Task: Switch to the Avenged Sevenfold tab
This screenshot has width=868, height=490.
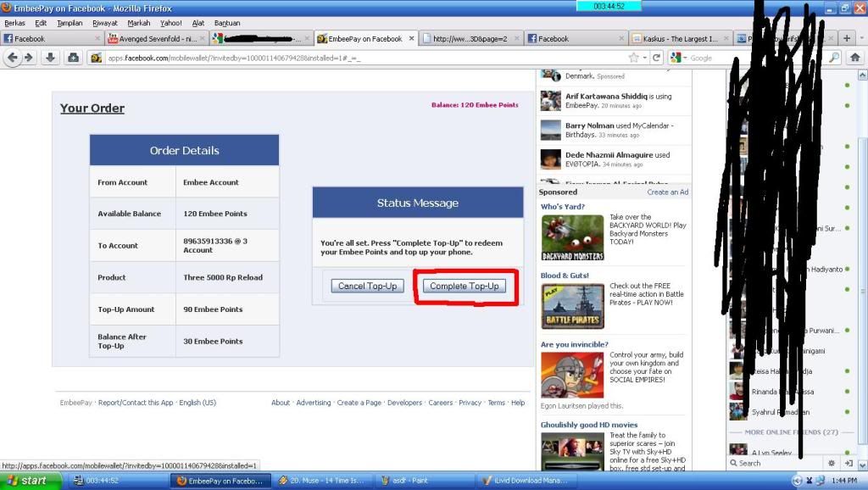Action: (157, 38)
